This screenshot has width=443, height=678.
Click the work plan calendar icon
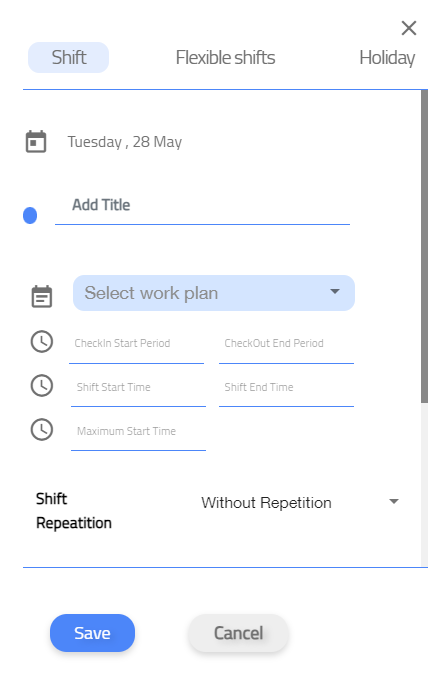pos(42,296)
